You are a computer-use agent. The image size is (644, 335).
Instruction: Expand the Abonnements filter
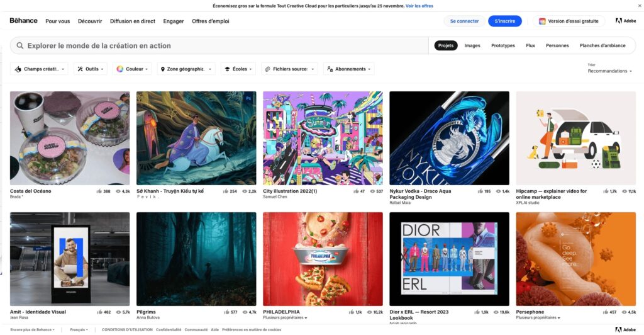click(x=349, y=69)
